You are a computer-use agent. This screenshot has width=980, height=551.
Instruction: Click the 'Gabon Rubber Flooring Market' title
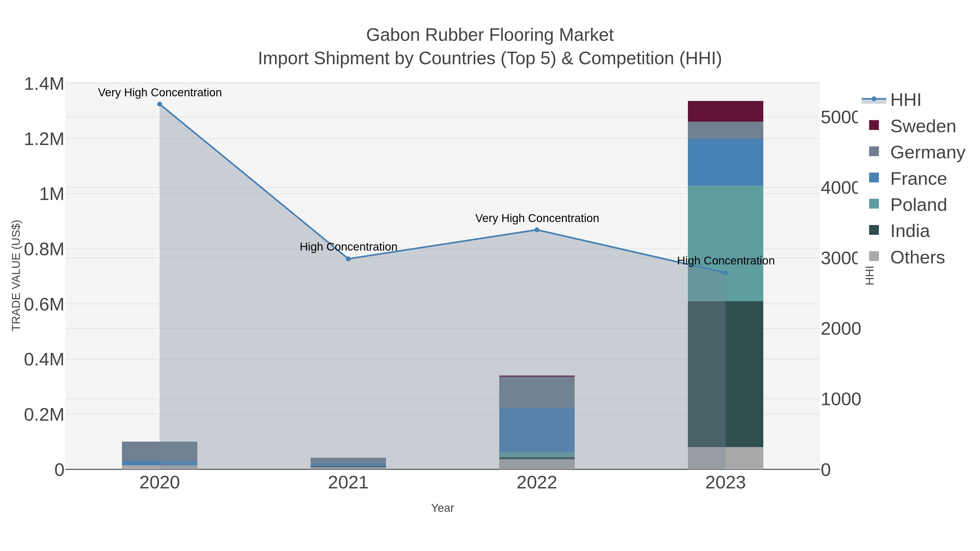(490, 35)
